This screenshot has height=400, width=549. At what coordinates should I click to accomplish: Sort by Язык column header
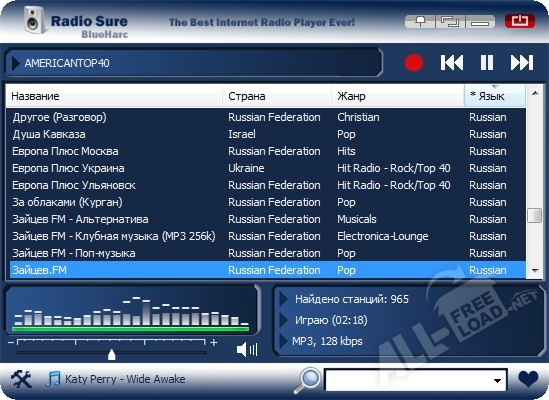tap(494, 96)
